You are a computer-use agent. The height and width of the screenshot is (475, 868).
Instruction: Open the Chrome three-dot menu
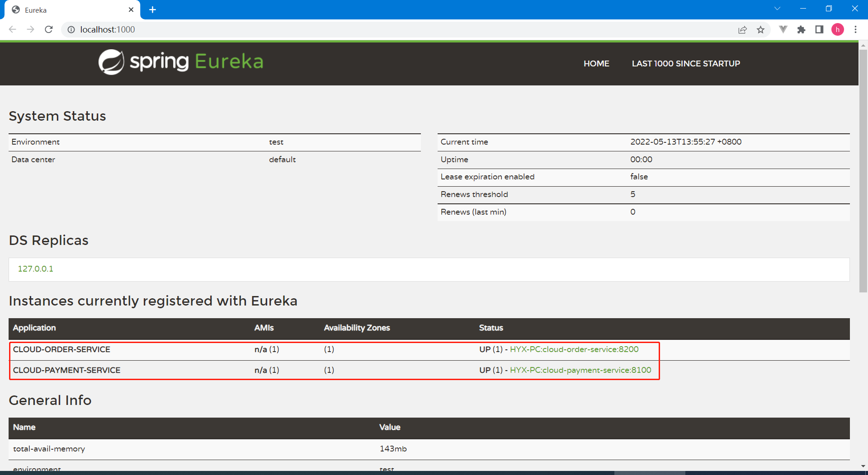(x=855, y=29)
